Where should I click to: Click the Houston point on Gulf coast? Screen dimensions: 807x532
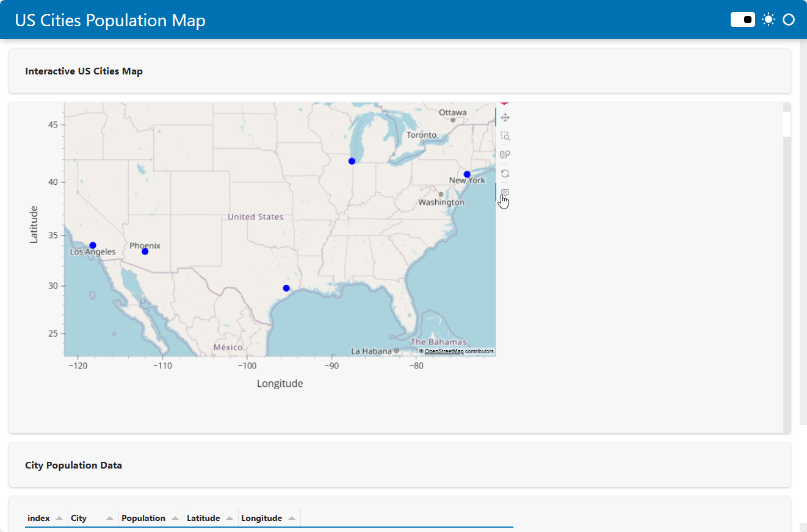(286, 288)
